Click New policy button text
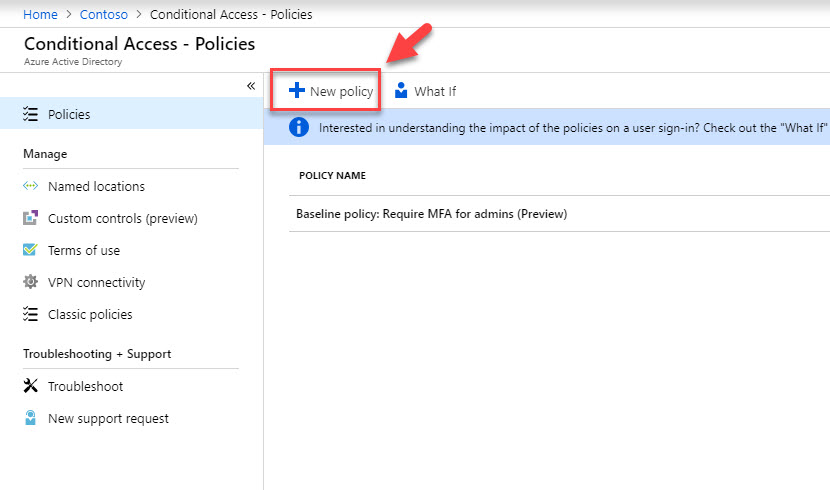Screen dimensions: 830x490 tap(341, 92)
